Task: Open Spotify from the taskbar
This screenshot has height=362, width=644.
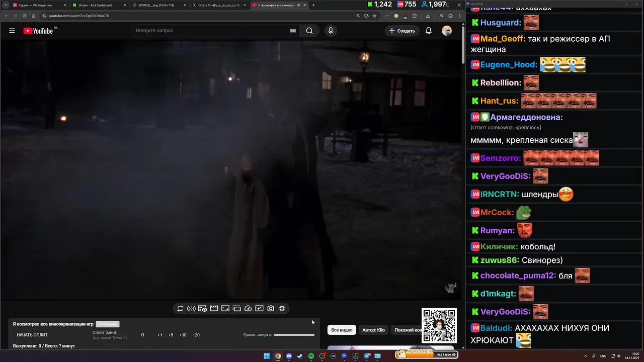Action: (311, 356)
